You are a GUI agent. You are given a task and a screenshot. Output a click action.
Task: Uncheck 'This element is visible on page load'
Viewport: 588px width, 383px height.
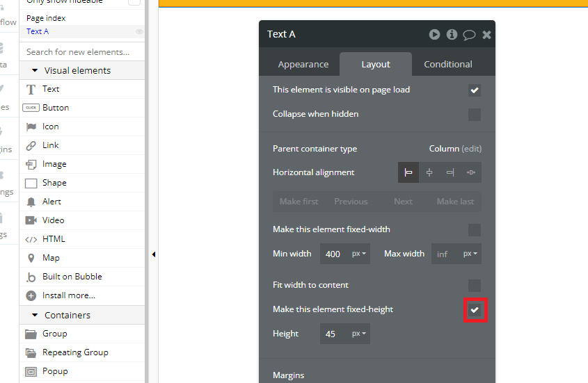pyautogui.click(x=475, y=90)
